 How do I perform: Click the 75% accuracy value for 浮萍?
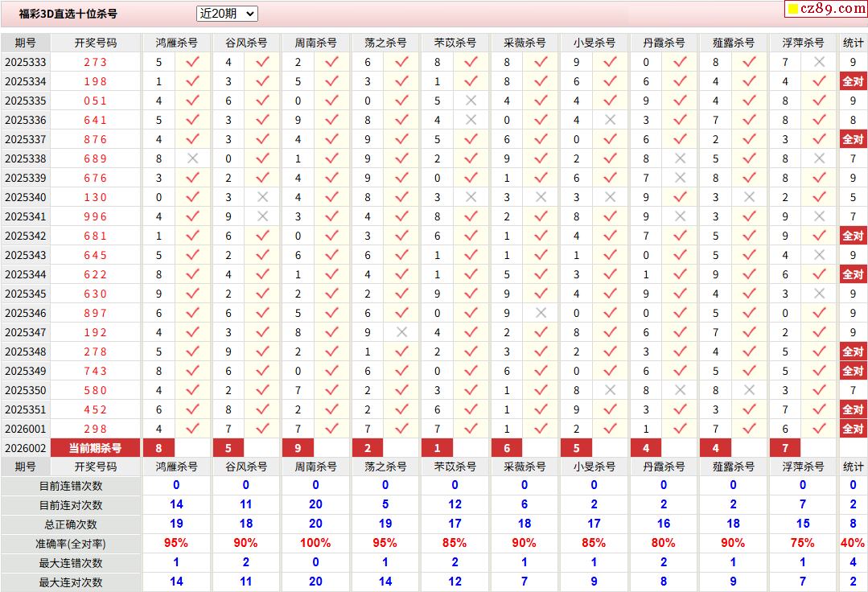(x=803, y=543)
